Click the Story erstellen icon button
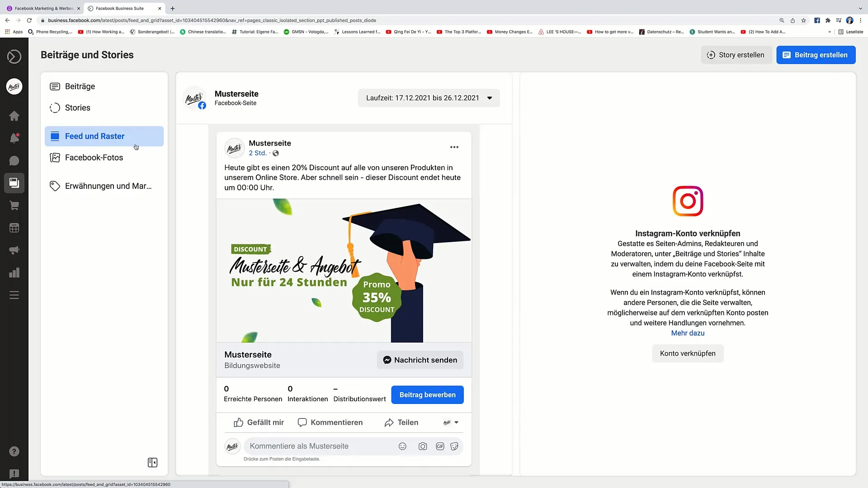 [710, 55]
